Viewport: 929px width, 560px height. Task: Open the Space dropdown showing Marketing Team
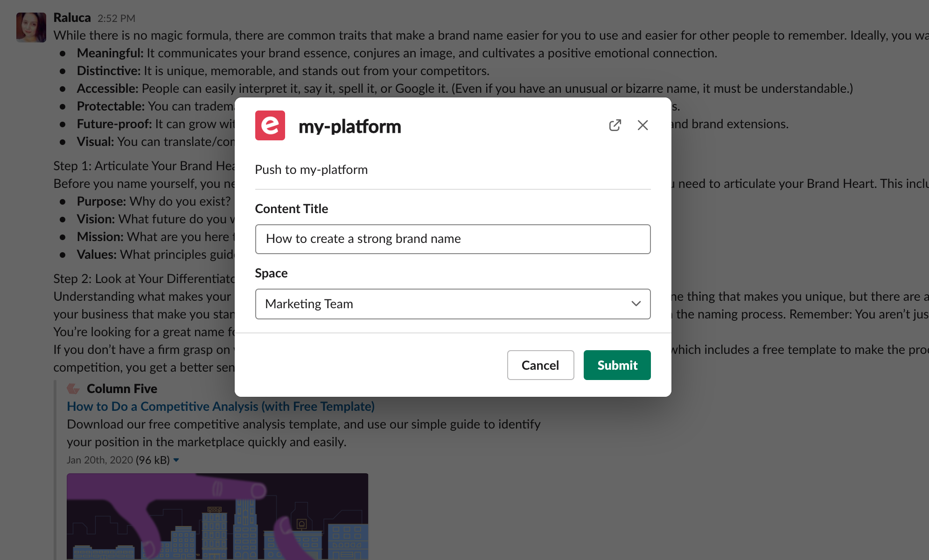tap(453, 304)
